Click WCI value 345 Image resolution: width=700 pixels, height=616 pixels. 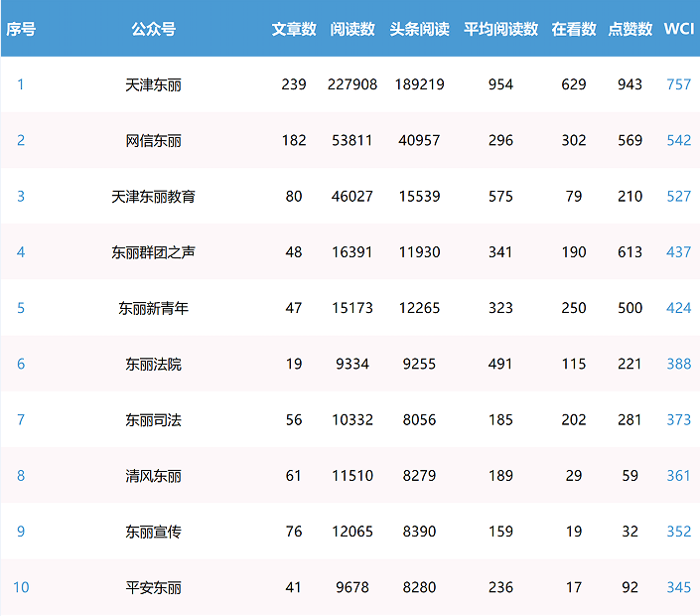coord(679,587)
